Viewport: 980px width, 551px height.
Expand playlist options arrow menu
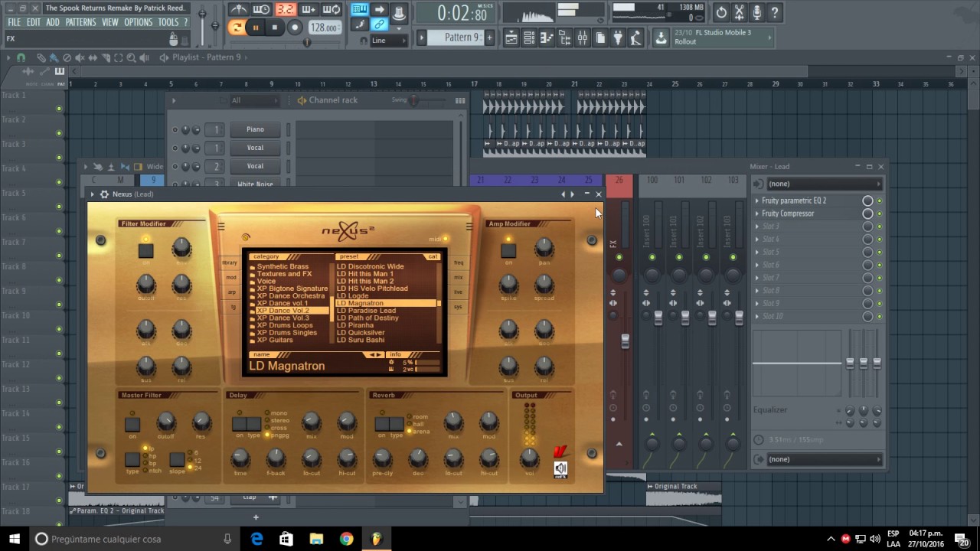point(8,57)
